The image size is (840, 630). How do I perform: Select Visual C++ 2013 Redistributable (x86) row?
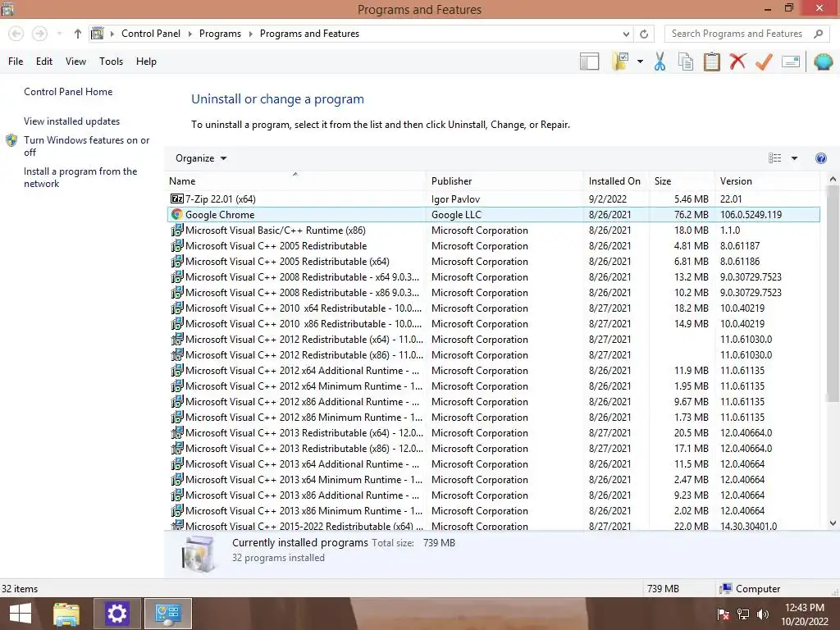(493, 449)
